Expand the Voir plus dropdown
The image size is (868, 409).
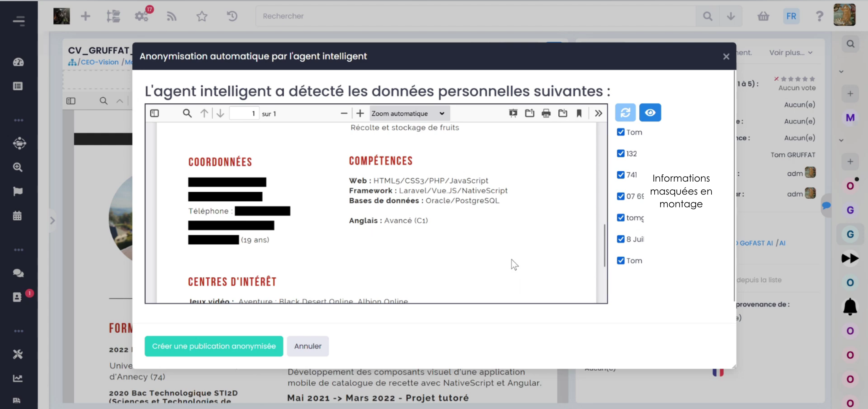[790, 52]
